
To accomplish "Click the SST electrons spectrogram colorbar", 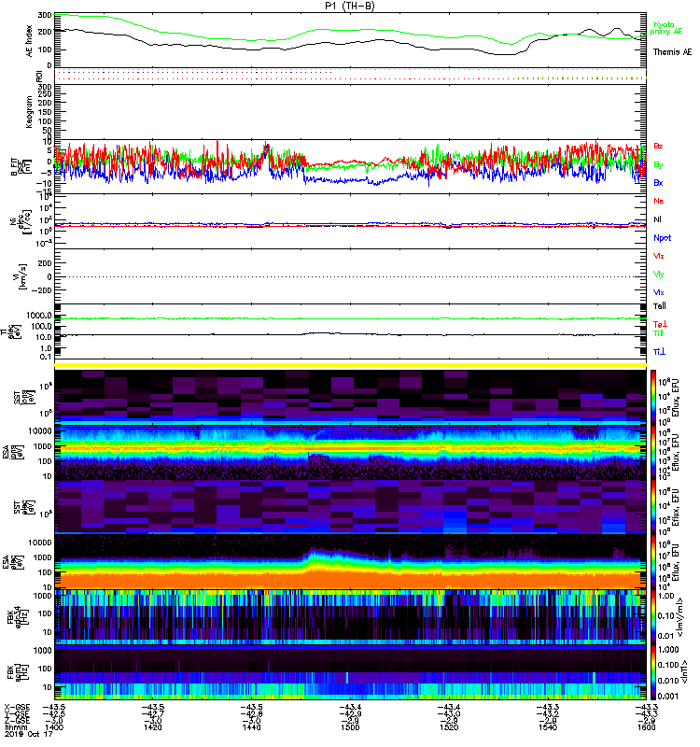I will click(653, 507).
